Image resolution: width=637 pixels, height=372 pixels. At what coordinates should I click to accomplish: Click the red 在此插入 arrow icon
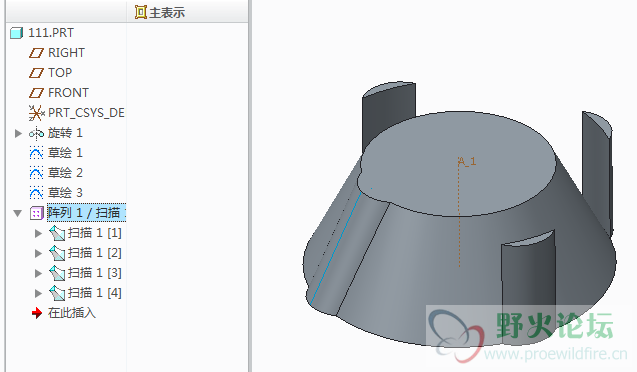point(37,313)
